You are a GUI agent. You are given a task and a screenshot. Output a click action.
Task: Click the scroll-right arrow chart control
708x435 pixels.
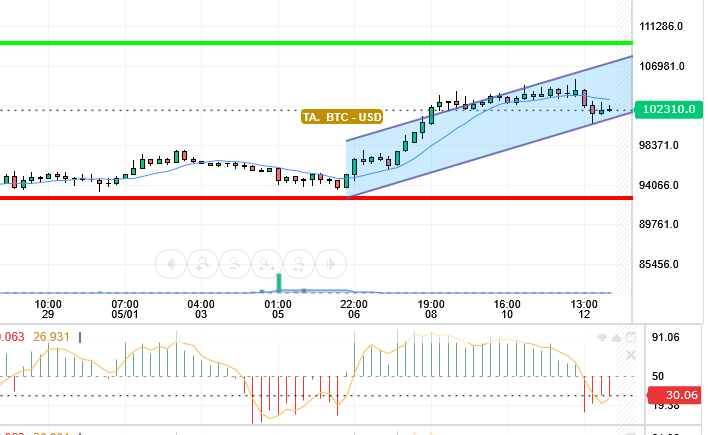coord(331,264)
